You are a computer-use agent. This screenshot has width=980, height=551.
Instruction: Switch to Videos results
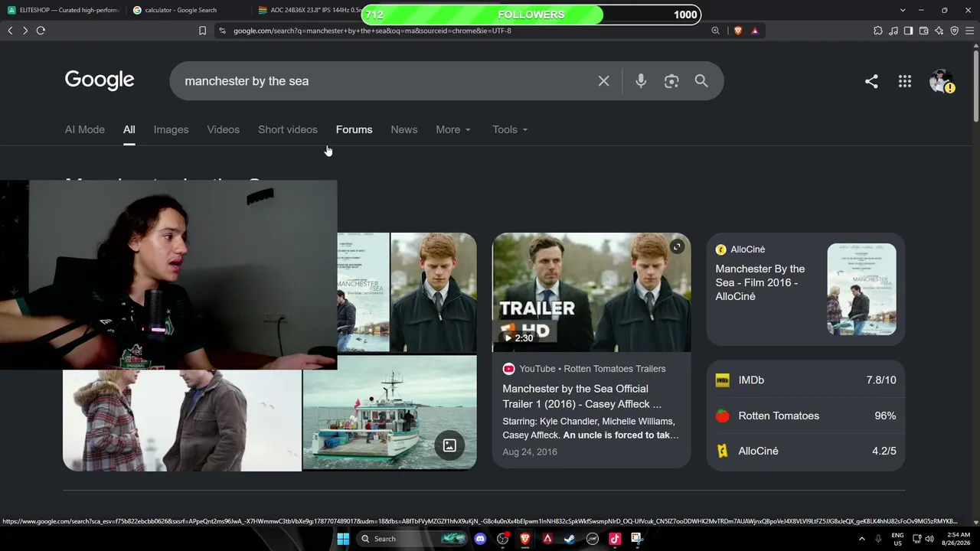224,129
